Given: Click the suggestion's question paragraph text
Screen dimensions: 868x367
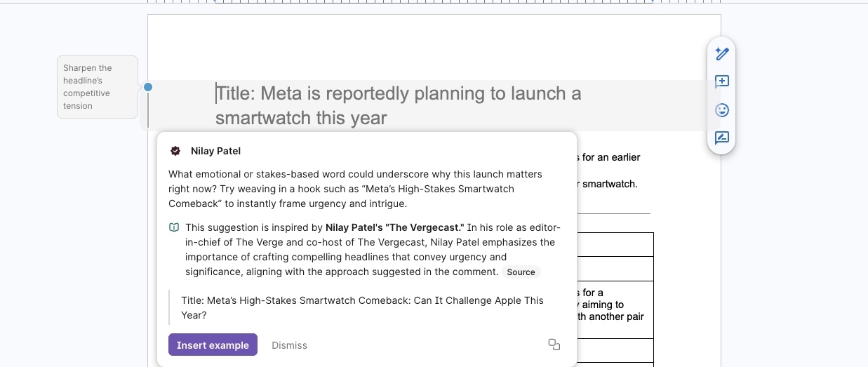Looking at the screenshot, I should click(355, 188).
